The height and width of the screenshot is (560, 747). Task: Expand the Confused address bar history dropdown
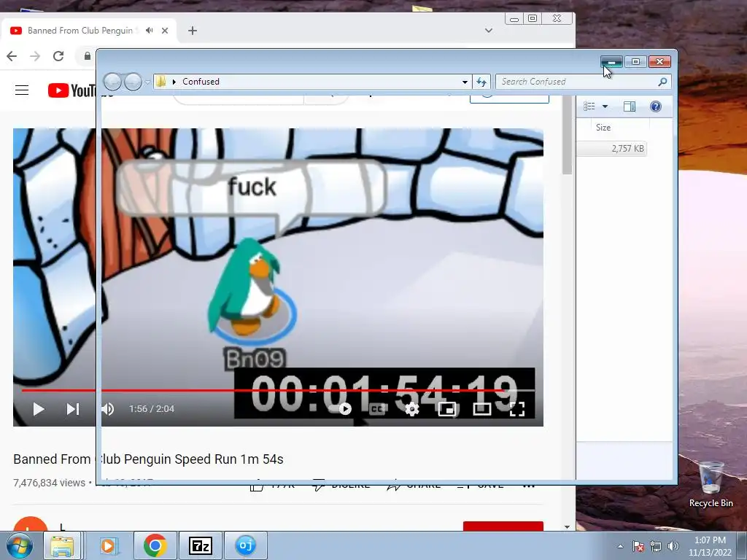click(465, 82)
